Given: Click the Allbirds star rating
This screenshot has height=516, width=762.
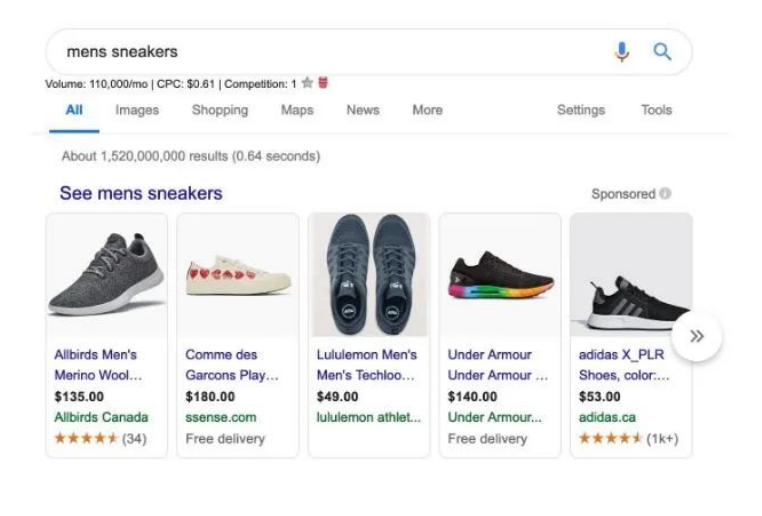Looking at the screenshot, I should click(86, 438).
